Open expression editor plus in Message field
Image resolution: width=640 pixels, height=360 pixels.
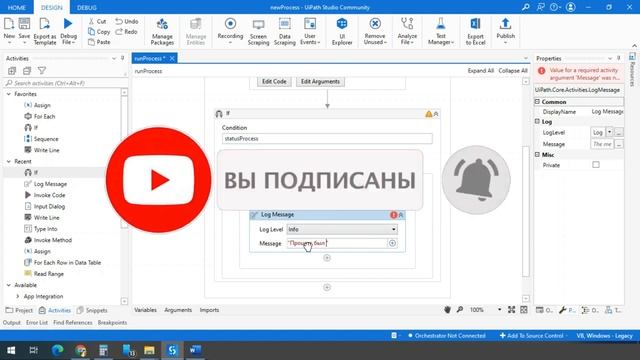392,243
